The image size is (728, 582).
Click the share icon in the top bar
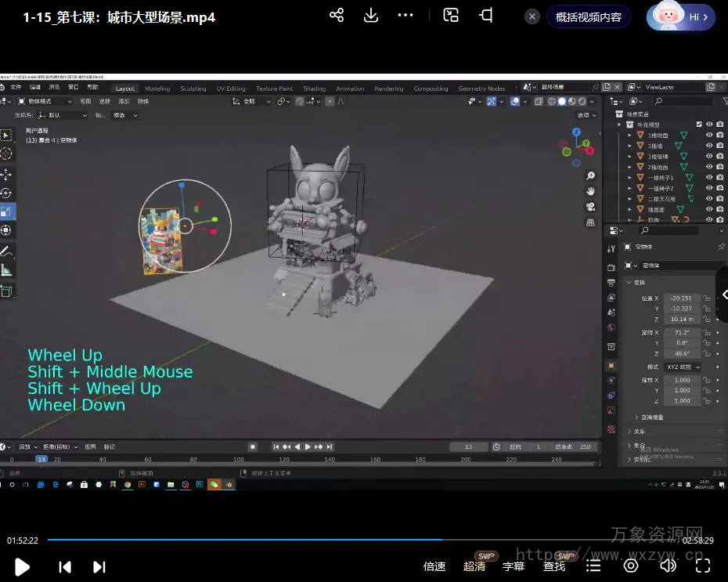click(337, 16)
